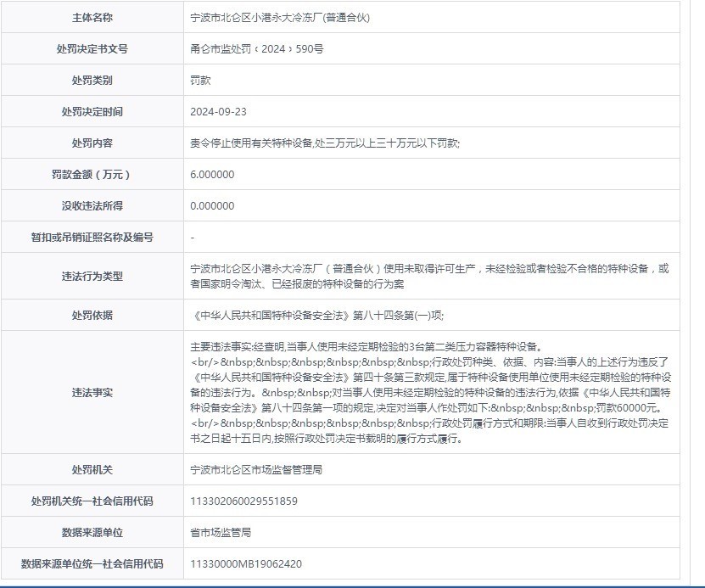Select the 罚款金额（万元） row label
Viewport: 705px width, 588px height.
(92, 175)
